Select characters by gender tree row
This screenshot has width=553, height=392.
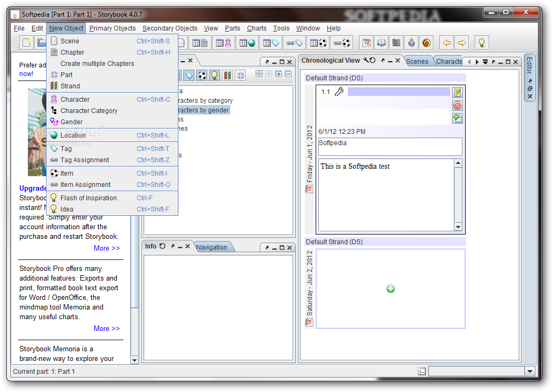pos(204,110)
